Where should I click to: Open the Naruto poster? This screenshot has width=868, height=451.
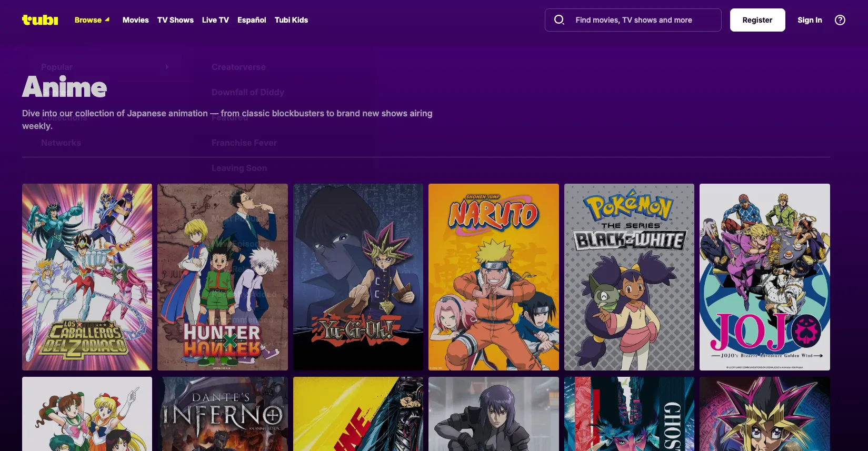[494, 277]
